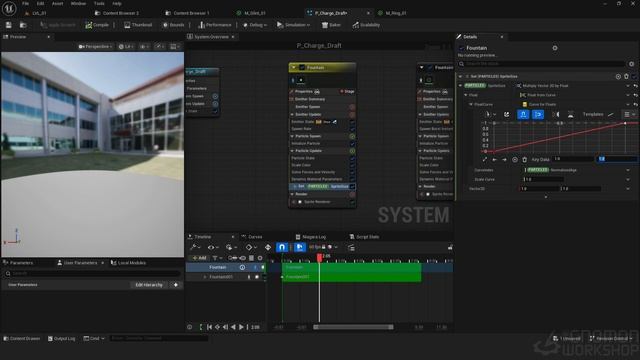The image size is (640, 360).
Task: Open the timeline wrench actions menu
Action: 195,247
